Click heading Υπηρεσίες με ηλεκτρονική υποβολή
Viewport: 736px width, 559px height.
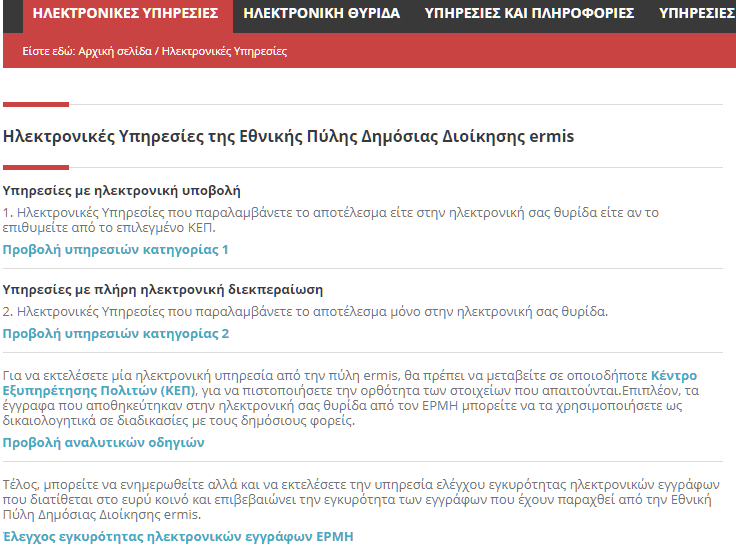point(122,191)
